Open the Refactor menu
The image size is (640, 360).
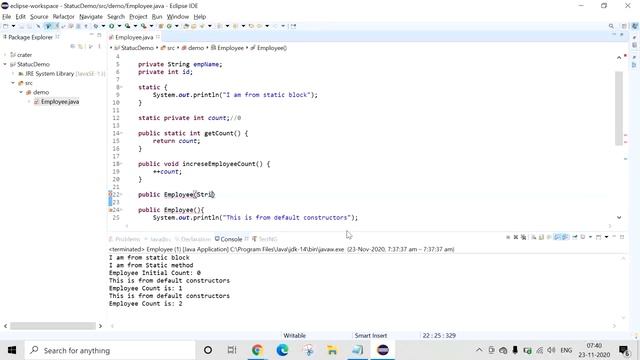[x=64, y=17]
